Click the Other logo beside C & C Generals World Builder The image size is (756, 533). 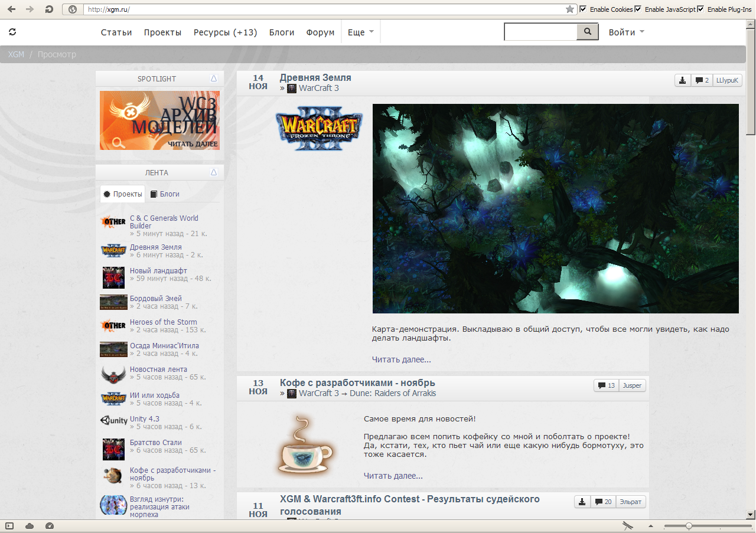point(113,222)
